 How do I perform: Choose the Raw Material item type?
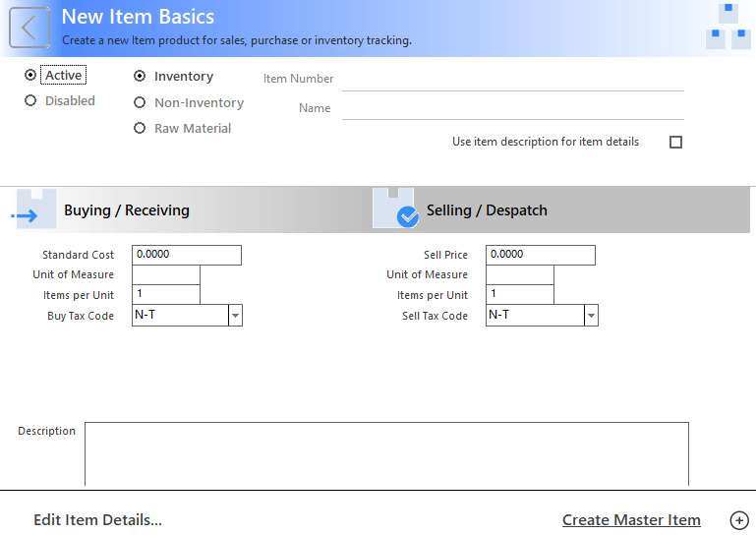pyautogui.click(x=140, y=128)
